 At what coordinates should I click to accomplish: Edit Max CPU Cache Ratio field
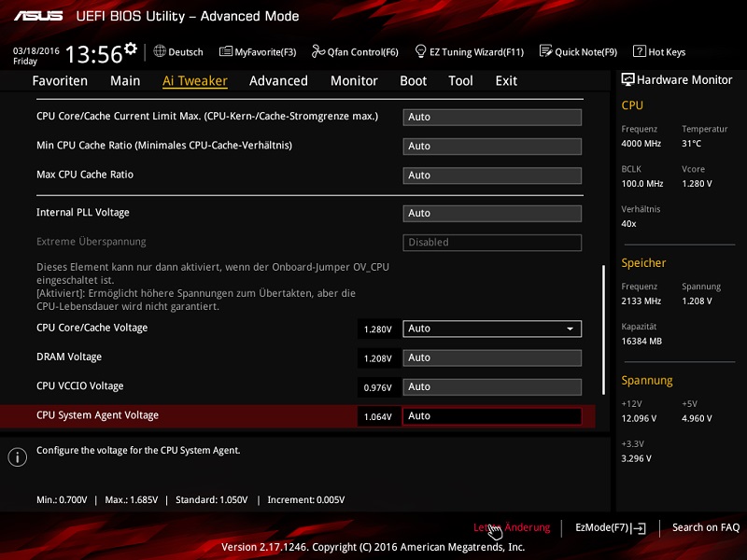point(492,175)
